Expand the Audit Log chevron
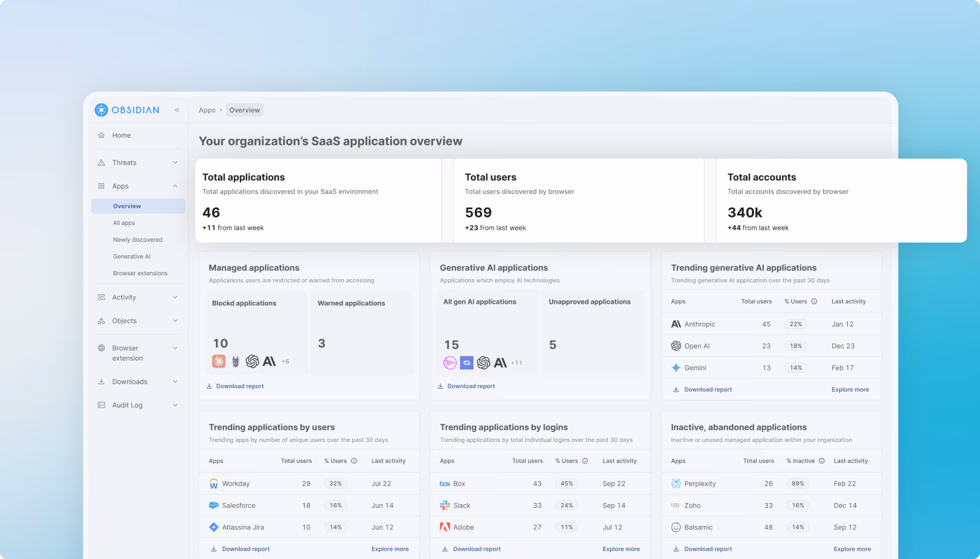Image resolution: width=980 pixels, height=559 pixels. point(175,405)
